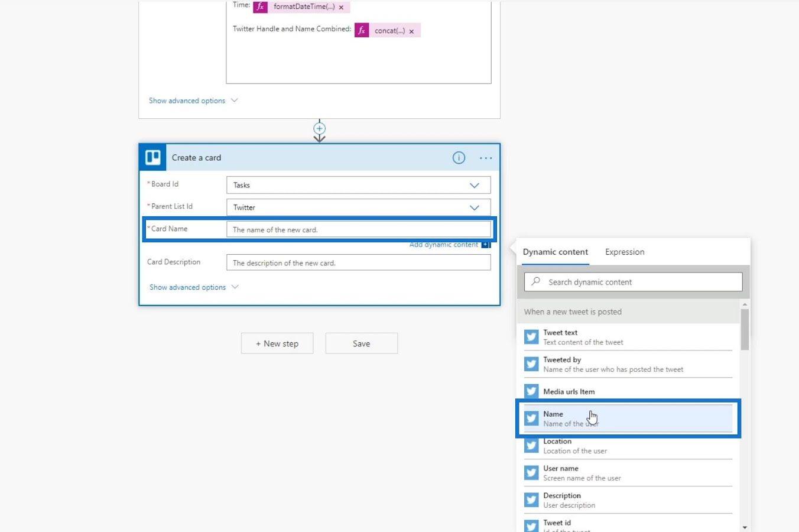Select Media urls Item dynamic content
The height and width of the screenshot is (532, 799).
(628, 391)
